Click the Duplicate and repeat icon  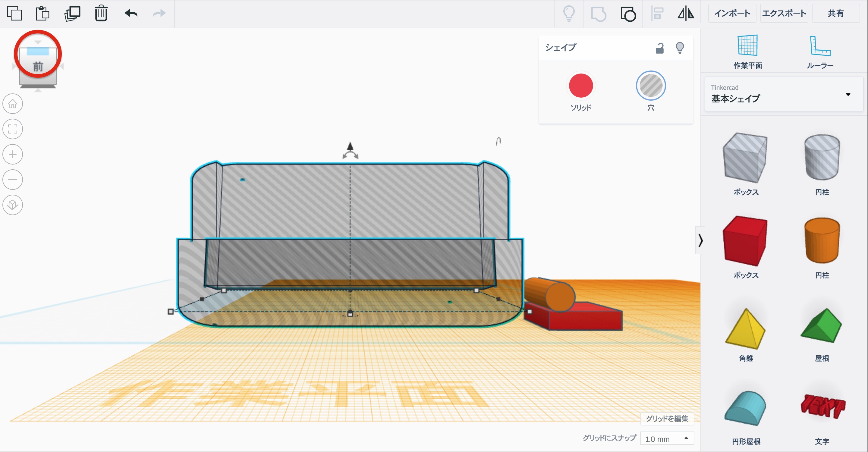(x=72, y=14)
